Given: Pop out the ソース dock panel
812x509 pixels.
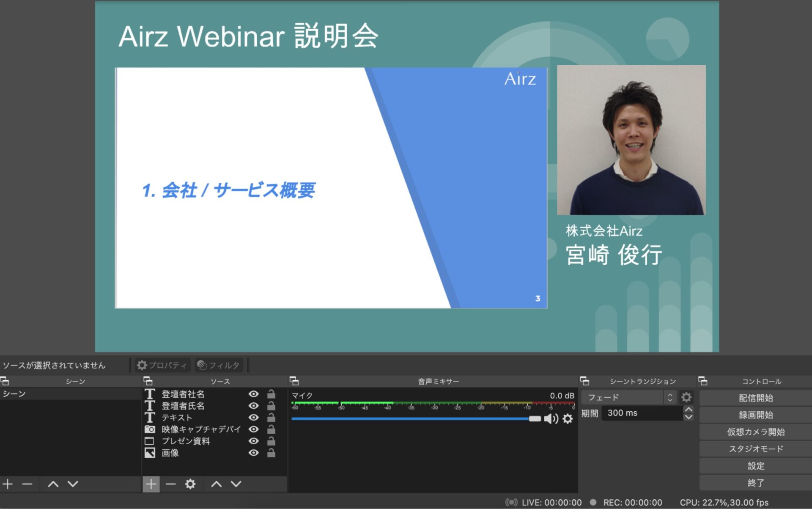Looking at the screenshot, I should (148, 381).
